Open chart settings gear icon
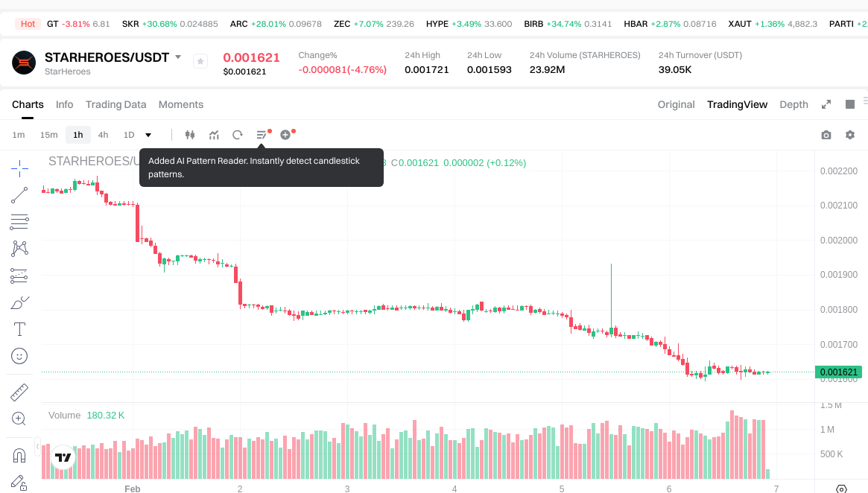868x493 pixels. 849,135
